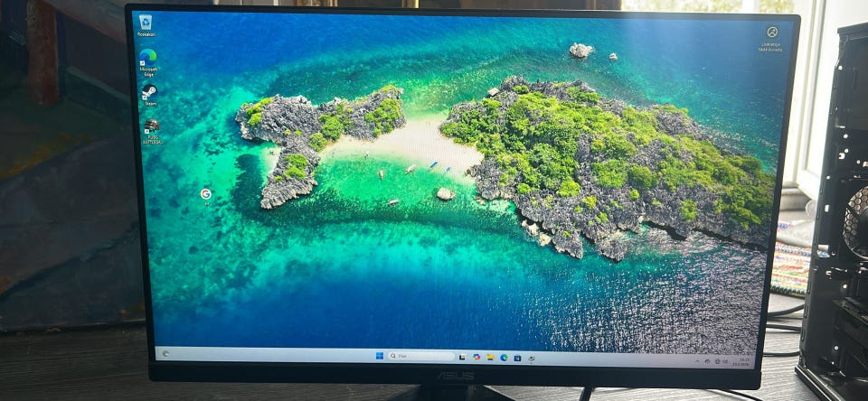The width and height of the screenshot is (868, 401).
Task: Open the dark blue taskbar app after Edge
Action: tap(517, 358)
